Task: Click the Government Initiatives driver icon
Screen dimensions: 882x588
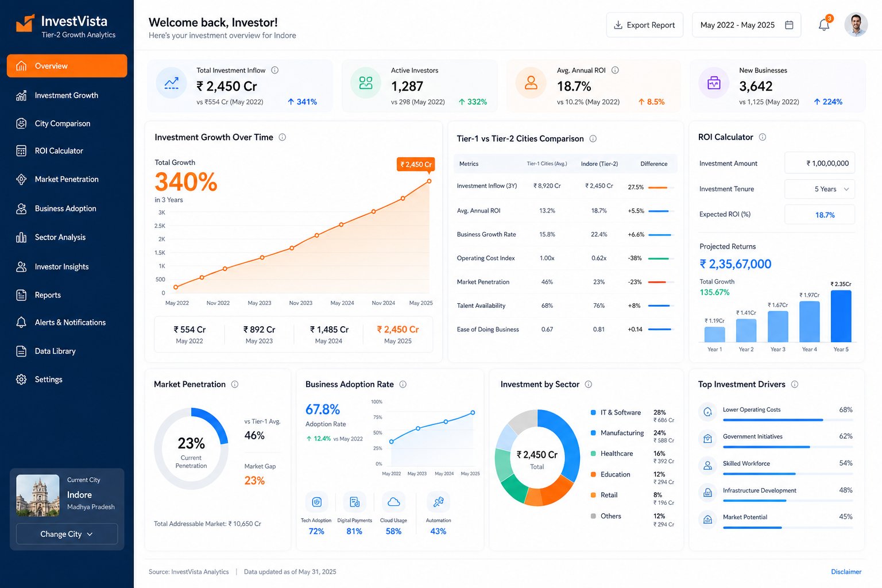Action: [x=707, y=439]
